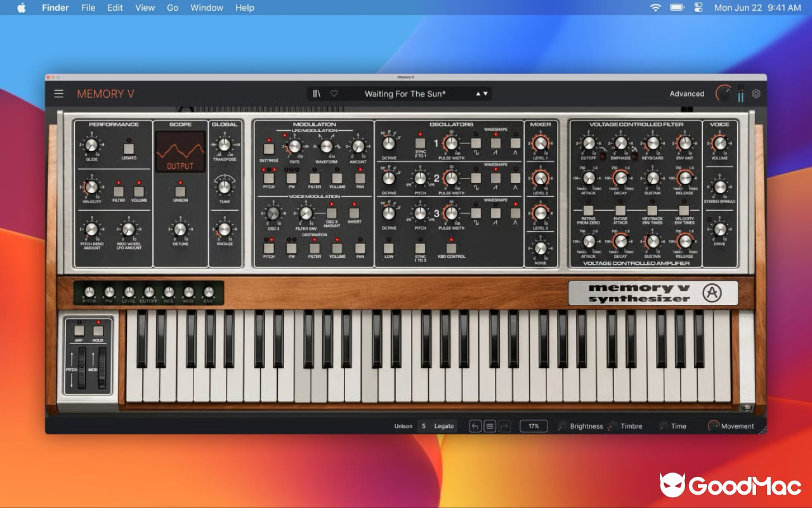Click the Detune knob under Unison
Viewport: 812px width, 508px height.
[180, 230]
